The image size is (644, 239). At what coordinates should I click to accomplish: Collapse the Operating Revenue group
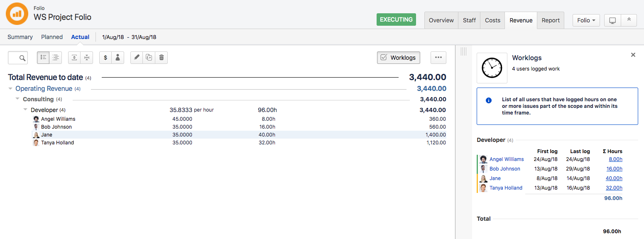coord(10,89)
